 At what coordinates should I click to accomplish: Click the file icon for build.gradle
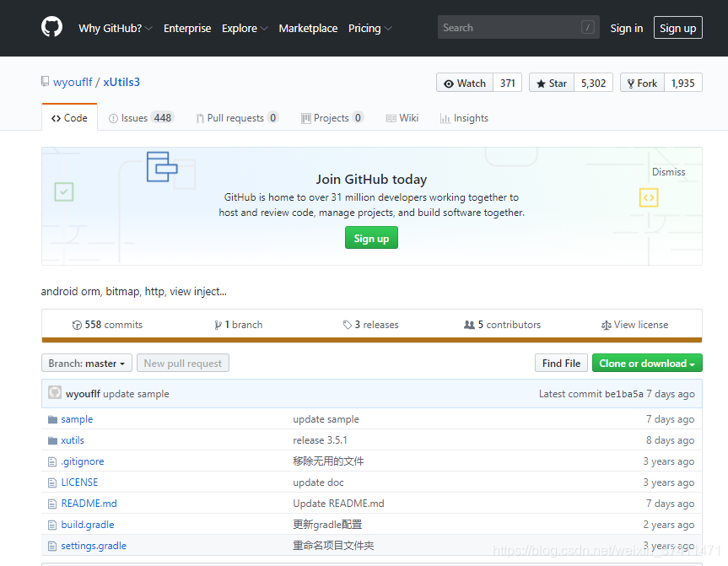52,526
